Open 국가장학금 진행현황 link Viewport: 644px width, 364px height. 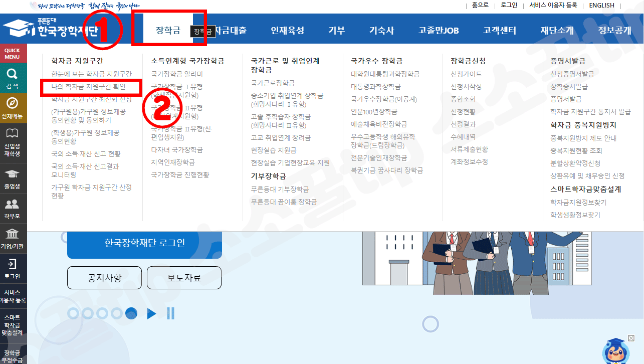pyautogui.click(x=180, y=174)
